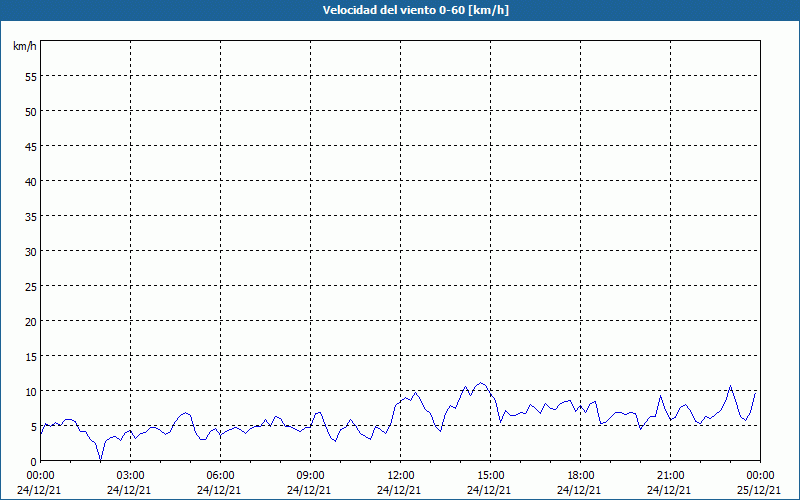The image size is (800, 500).
Task: Click the 12:00 time label
Action: (401, 476)
